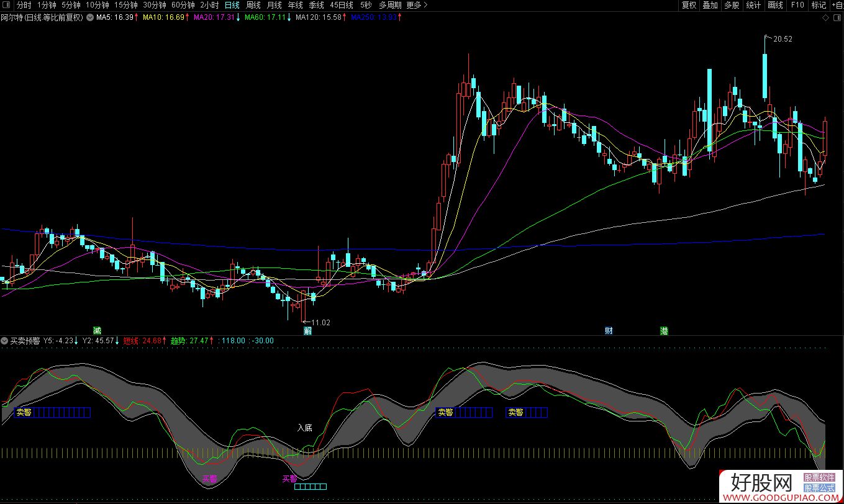The image size is (844, 504).
Task: Click the 短线: 24.68 value
Action: [x=142, y=341]
